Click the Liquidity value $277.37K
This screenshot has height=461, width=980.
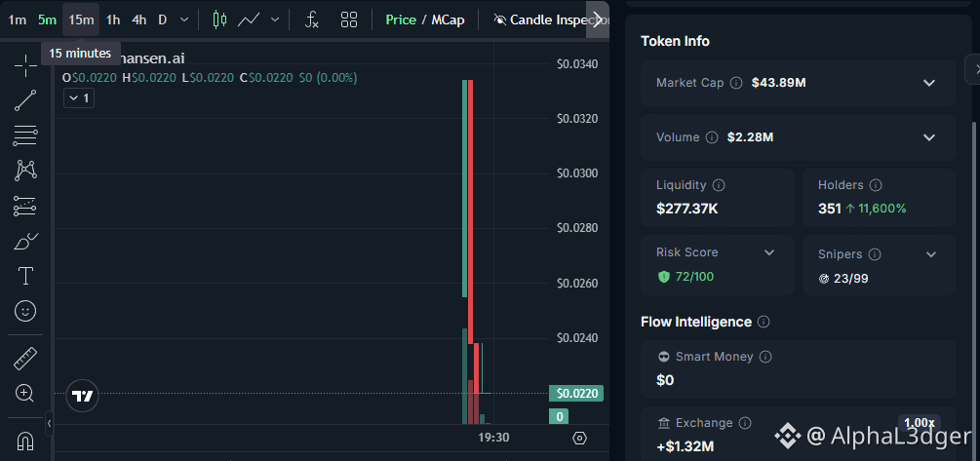pos(686,209)
